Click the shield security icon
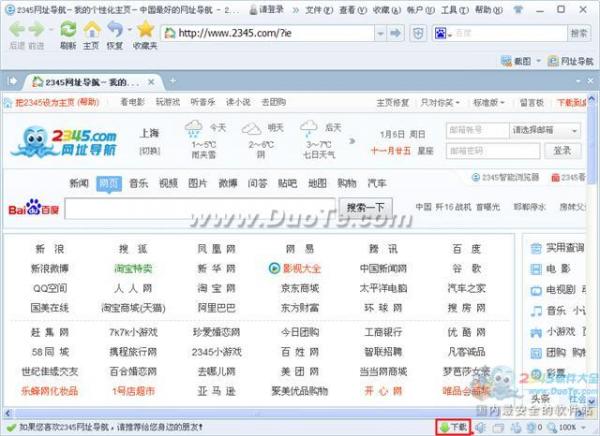 (x=418, y=33)
